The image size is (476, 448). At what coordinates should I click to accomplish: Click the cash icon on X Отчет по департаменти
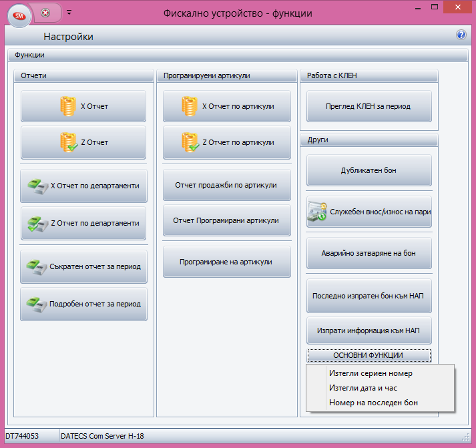pyautogui.click(x=38, y=186)
